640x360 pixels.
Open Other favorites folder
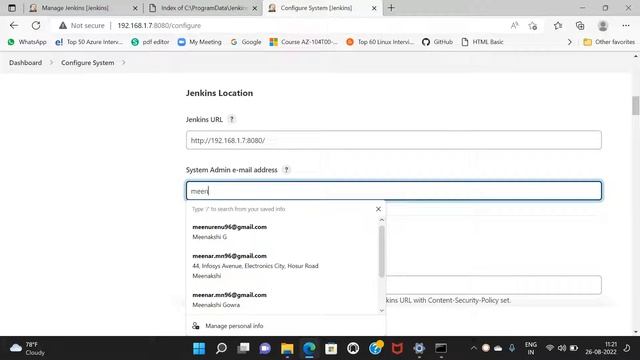(609, 42)
